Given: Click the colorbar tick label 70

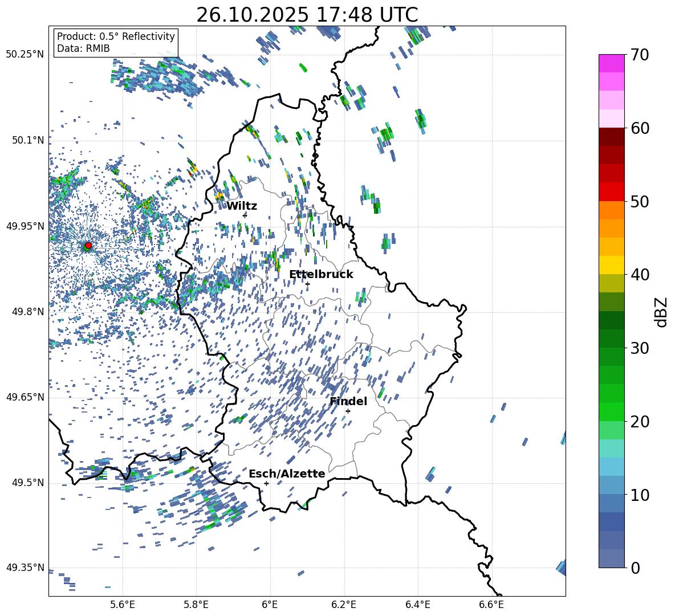Looking at the screenshot, I should click(x=640, y=55).
